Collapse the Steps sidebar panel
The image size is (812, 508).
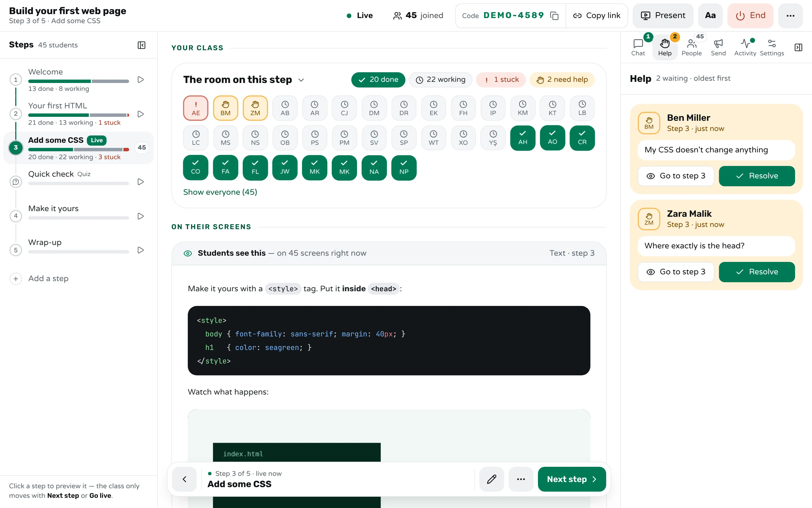pyautogui.click(x=142, y=45)
